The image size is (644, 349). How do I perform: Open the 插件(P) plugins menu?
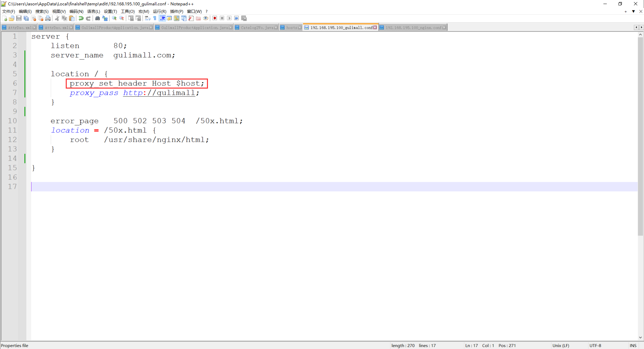(x=176, y=11)
